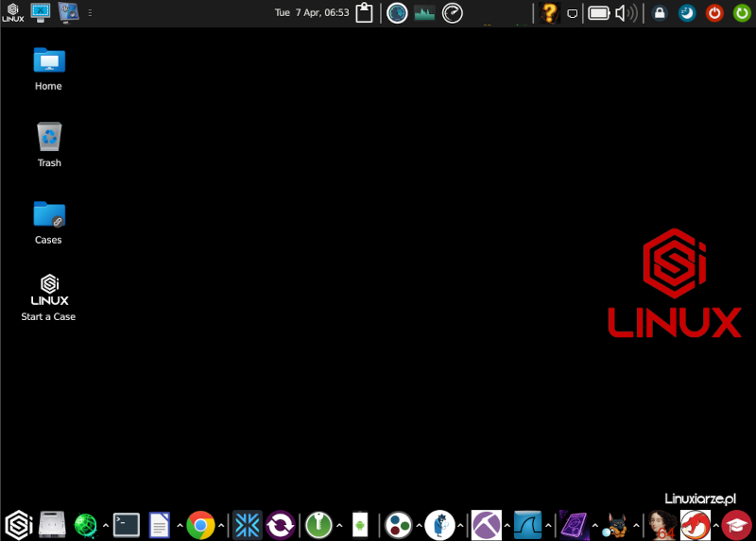Launch the green globe network icon
The image size is (756, 541).
[x=86, y=525]
